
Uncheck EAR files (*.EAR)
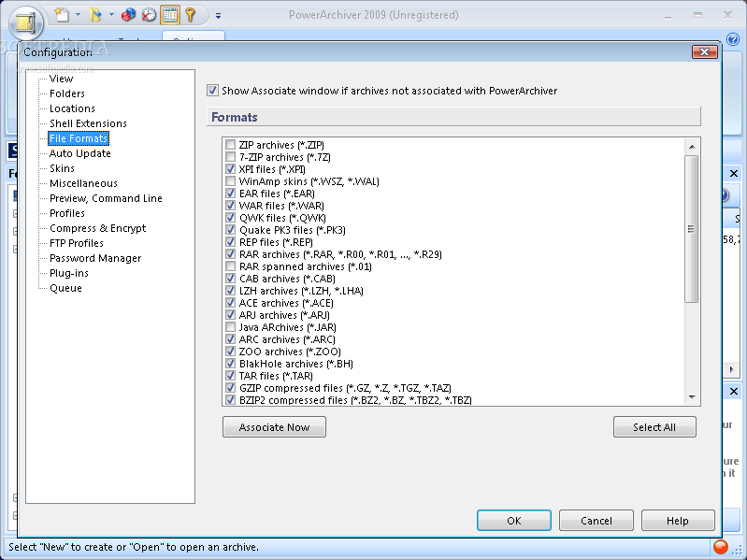click(231, 193)
